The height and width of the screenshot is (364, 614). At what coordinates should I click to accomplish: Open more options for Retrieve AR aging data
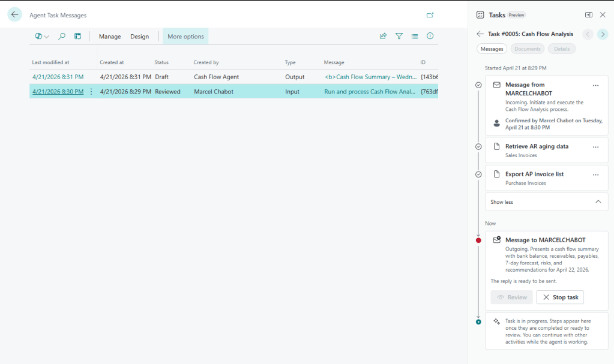point(595,146)
